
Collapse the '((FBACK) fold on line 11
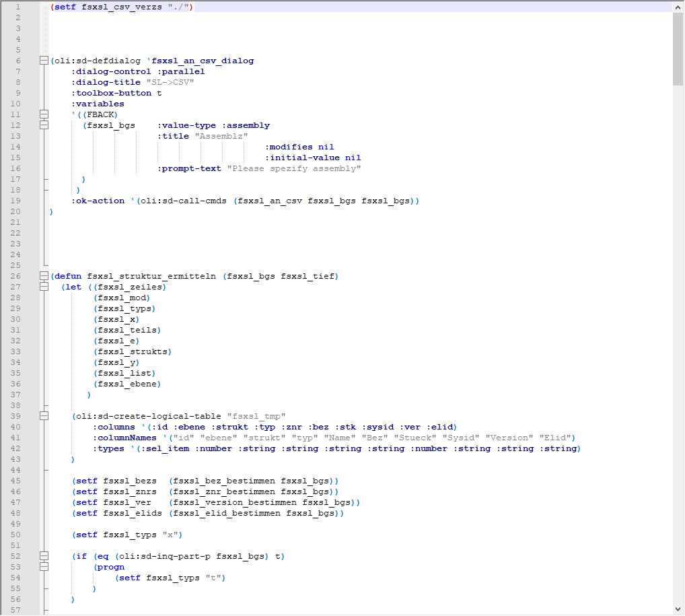point(44,114)
